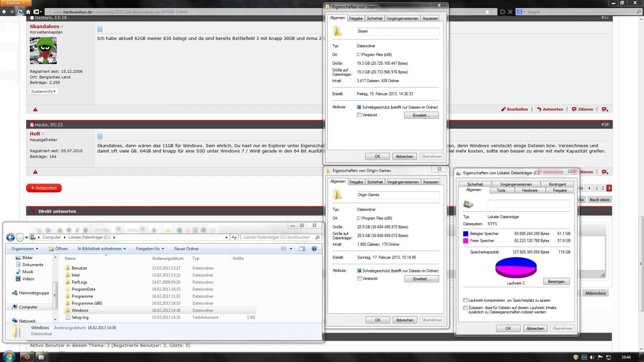
Task: Open the Firefox menu button
Action: tap(15, 3)
